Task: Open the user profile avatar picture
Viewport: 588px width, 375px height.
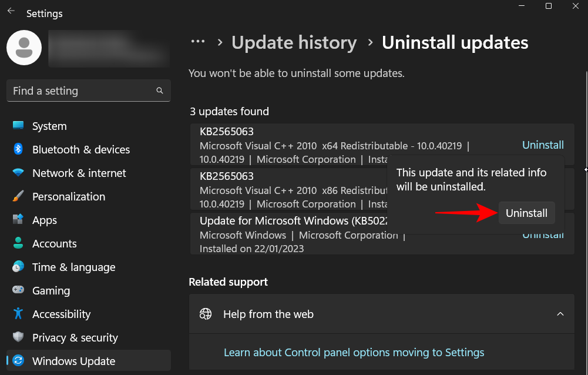Action: [23, 48]
